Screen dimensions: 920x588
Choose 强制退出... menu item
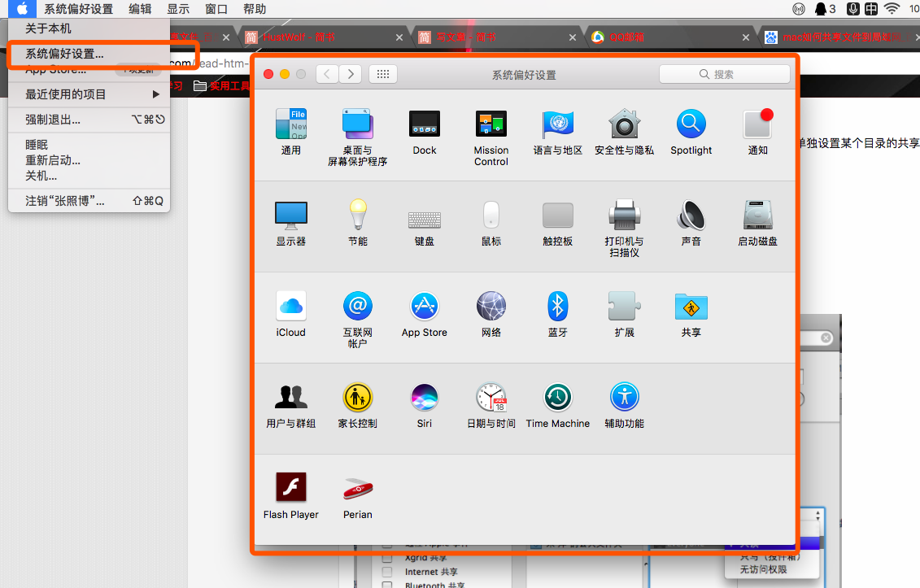click(x=89, y=120)
